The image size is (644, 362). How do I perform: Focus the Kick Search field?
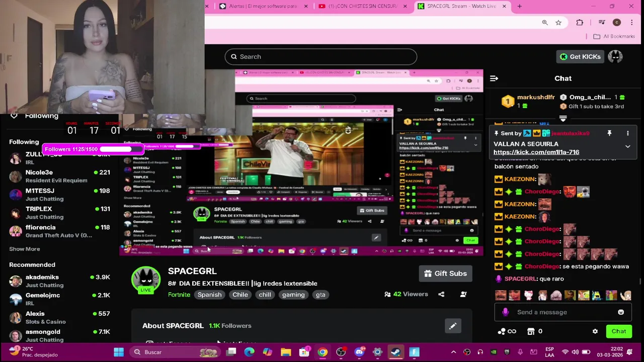[321, 57]
